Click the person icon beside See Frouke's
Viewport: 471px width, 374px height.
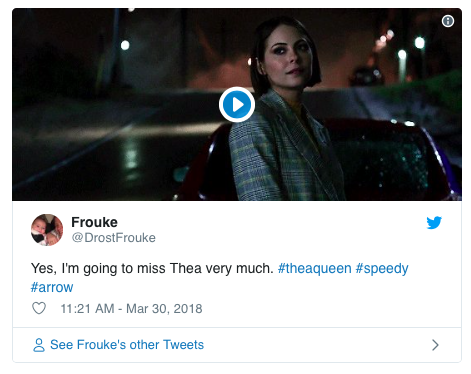tap(39, 345)
